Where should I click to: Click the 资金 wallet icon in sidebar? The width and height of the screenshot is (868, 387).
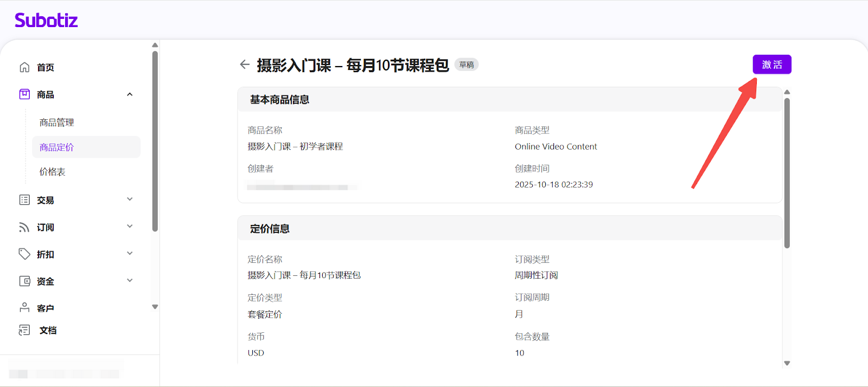coord(24,281)
